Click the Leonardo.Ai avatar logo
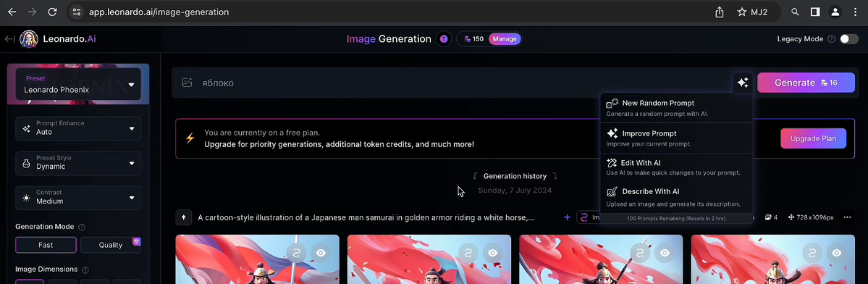Screen dimensions: 868x284 [x=29, y=38]
